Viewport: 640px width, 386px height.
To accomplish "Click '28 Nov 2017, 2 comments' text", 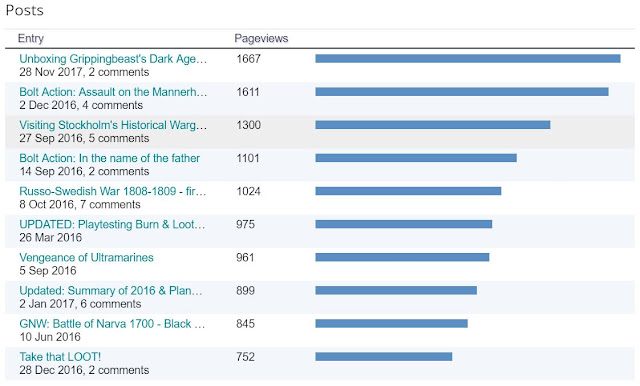I will click(x=84, y=72).
